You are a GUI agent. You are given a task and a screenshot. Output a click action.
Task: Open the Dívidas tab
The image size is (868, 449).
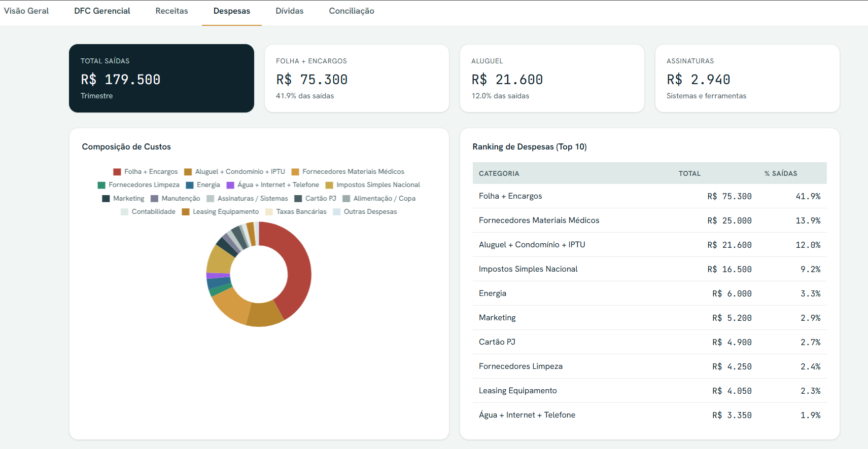tap(290, 11)
